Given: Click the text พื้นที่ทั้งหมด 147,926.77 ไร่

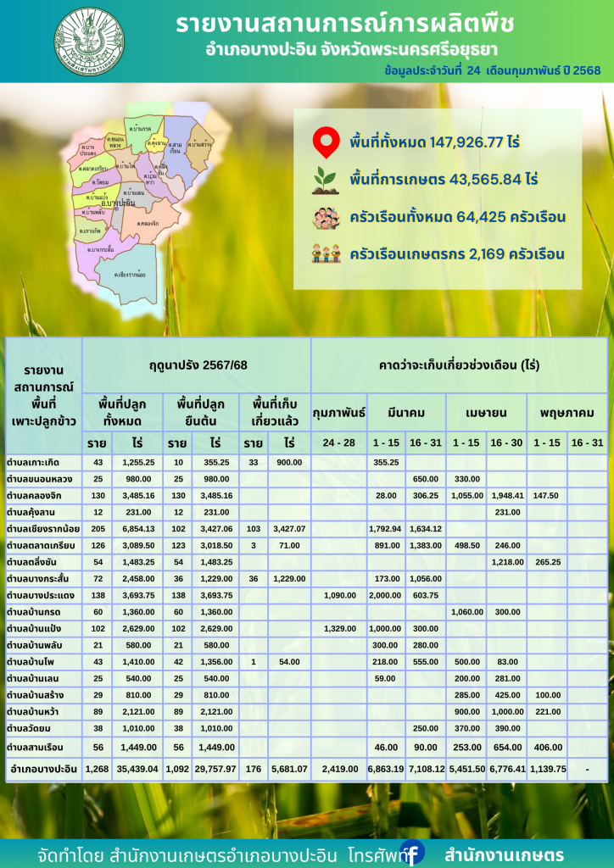Looking at the screenshot, I should [x=435, y=142].
